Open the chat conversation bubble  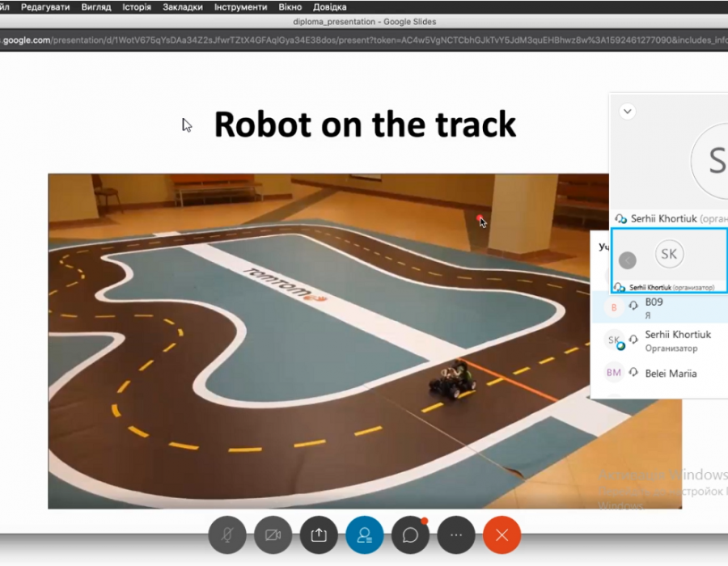pyautogui.click(x=410, y=534)
